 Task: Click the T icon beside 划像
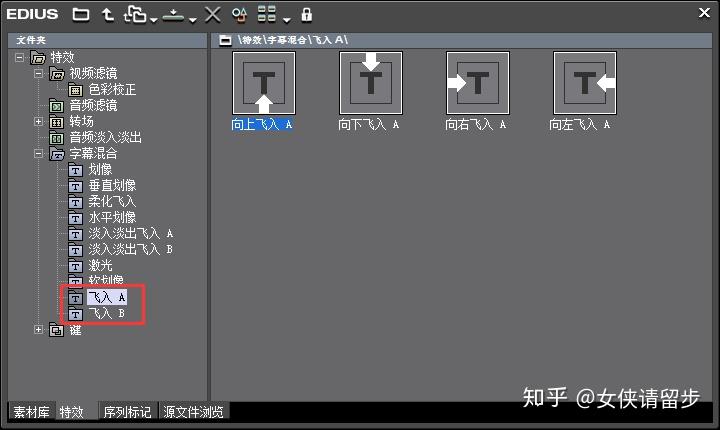75,170
